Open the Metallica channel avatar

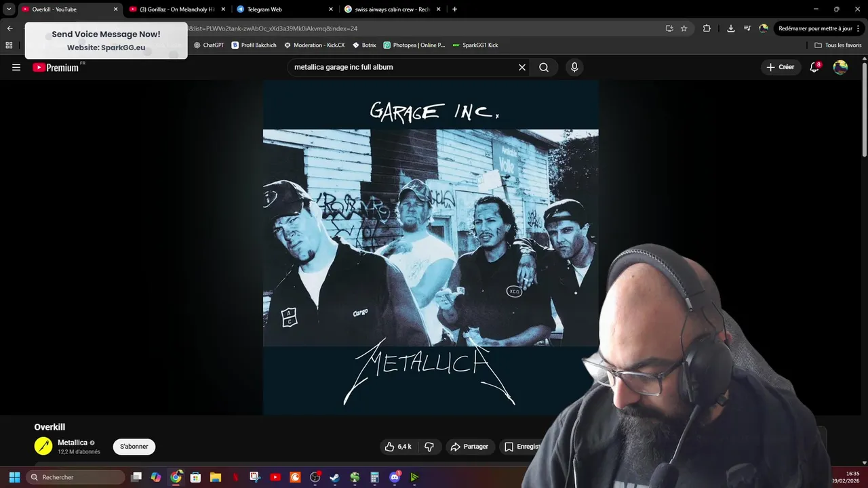click(x=43, y=446)
